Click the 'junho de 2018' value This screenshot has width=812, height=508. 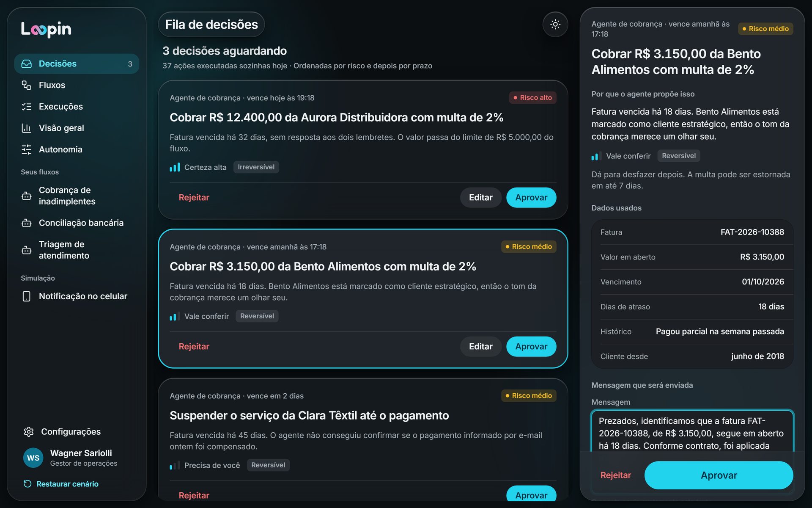coord(757,356)
